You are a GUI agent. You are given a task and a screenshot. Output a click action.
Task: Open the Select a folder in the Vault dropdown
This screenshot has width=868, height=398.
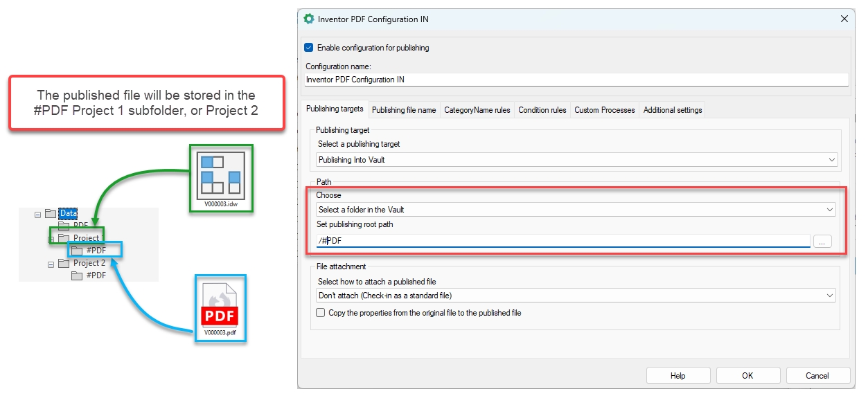click(575, 210)
